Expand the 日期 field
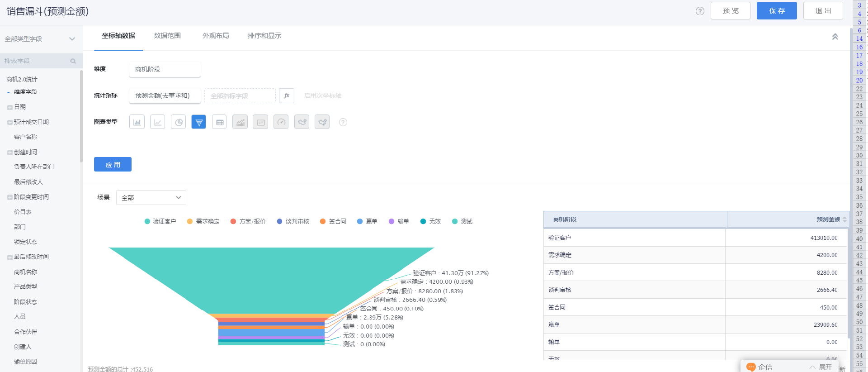Image resolution: width=868 pixels, height=372 pixels. point(9,107)
